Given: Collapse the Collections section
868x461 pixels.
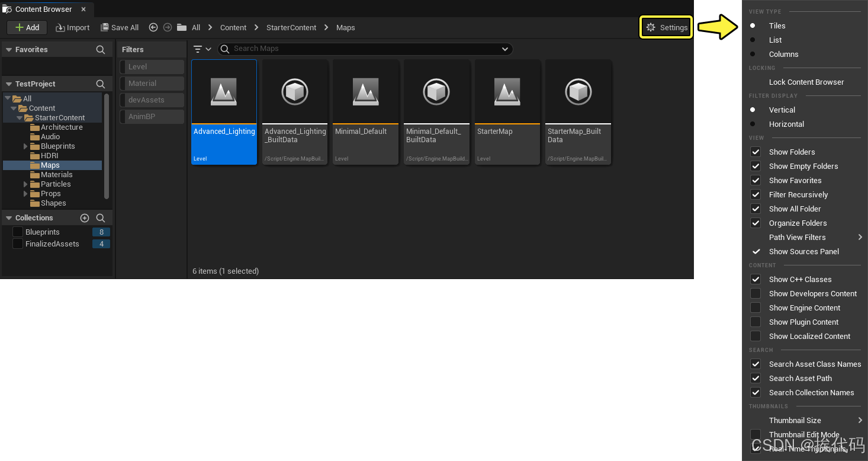Looking at the screenshot, I should [x=9, y=218].
